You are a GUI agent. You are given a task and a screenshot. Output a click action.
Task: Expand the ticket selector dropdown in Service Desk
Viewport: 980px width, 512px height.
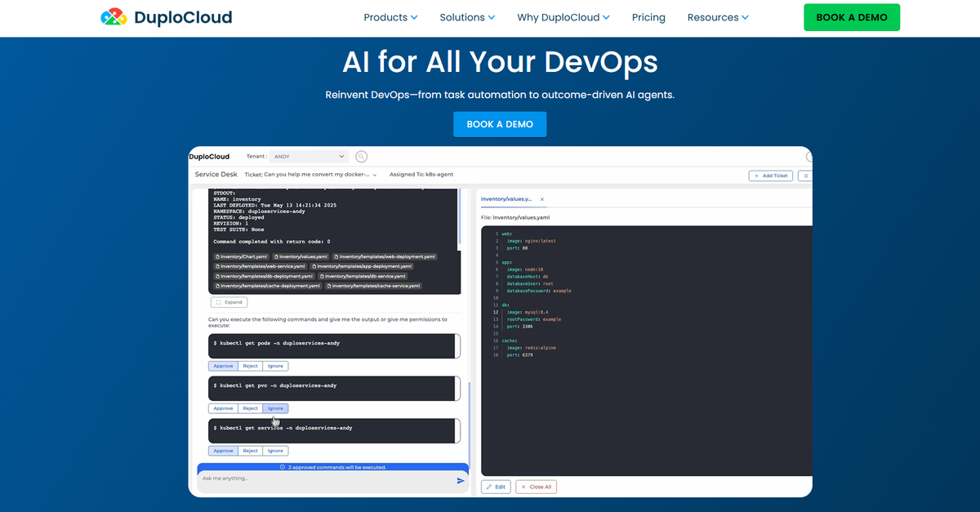[374, 174]
